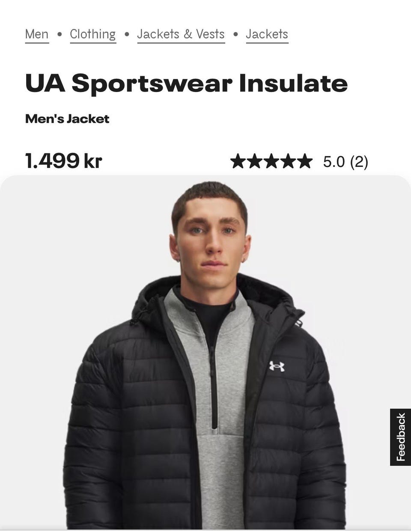Click the first rating star
411x532 pixels.
point(239,162)
